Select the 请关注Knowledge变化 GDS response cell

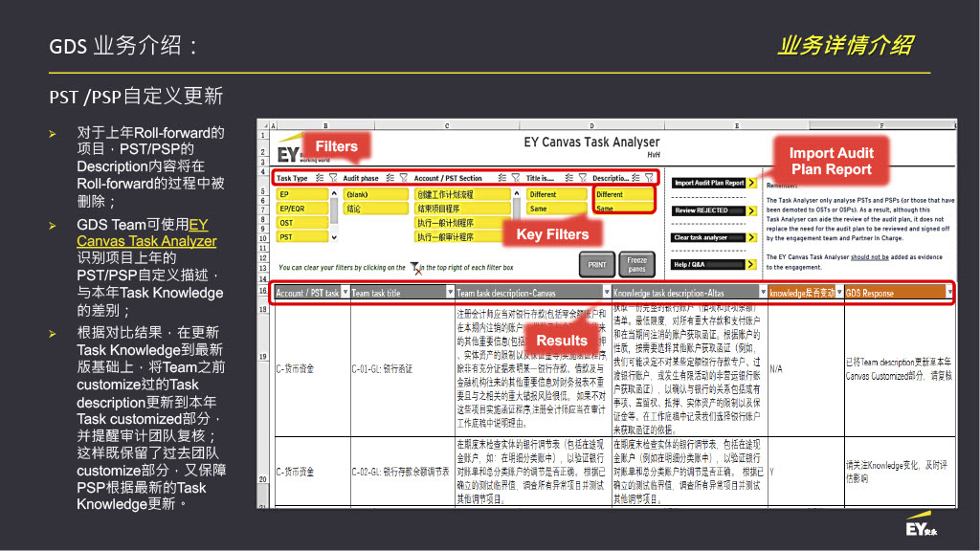tap(900, 472)
